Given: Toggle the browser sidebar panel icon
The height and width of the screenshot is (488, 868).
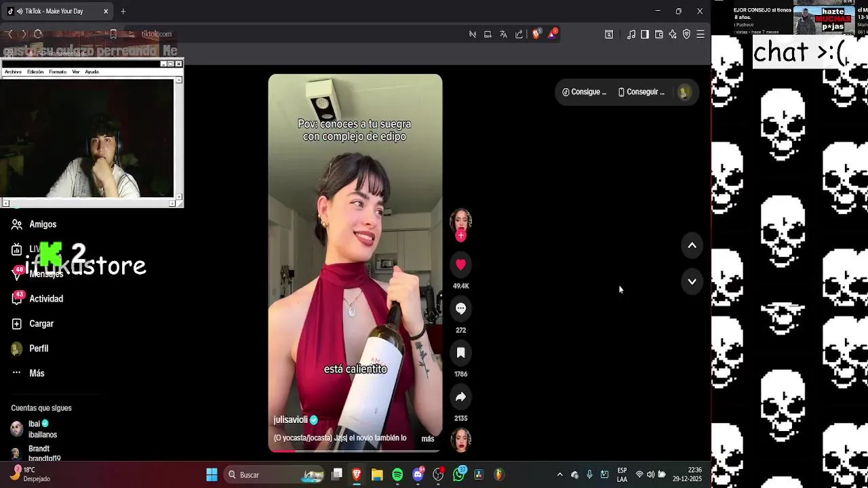Looking at the screenshot, I should (x=645, y=34).
